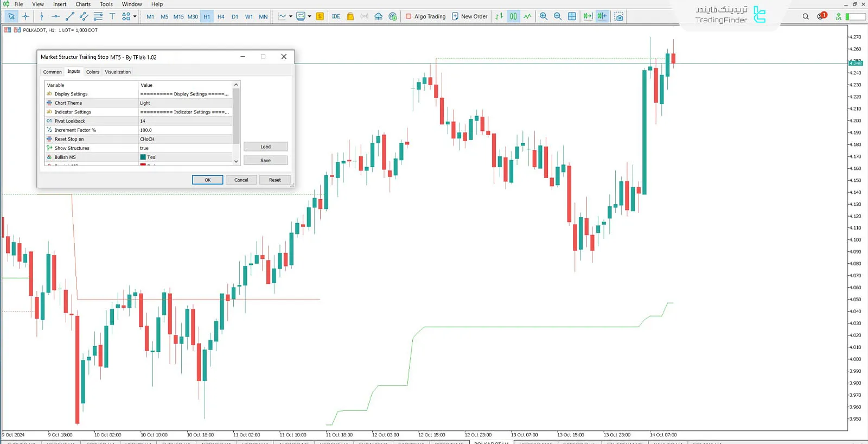Select the text label tool
868x444 pixels.
click(112, 16)
